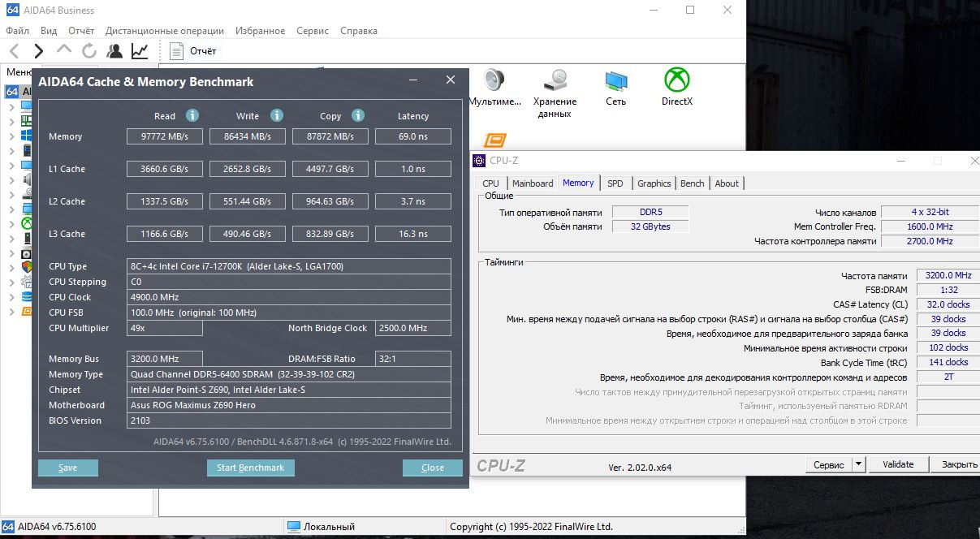Click the Motherboard field Asus ROG Maximus Z690 Hero
Viewport: 980px width, 539px height.
(289, 405)
